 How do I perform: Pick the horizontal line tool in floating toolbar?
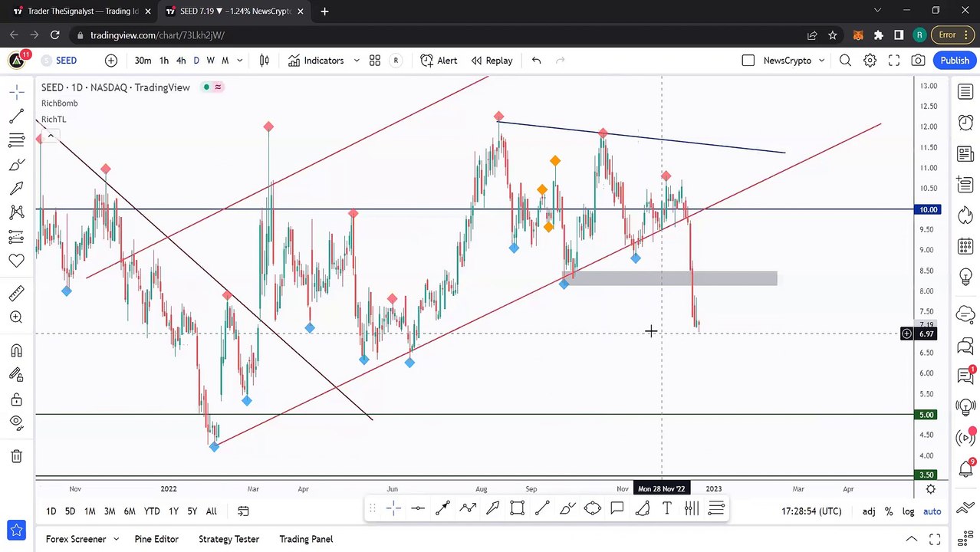[x=418, y=508]
